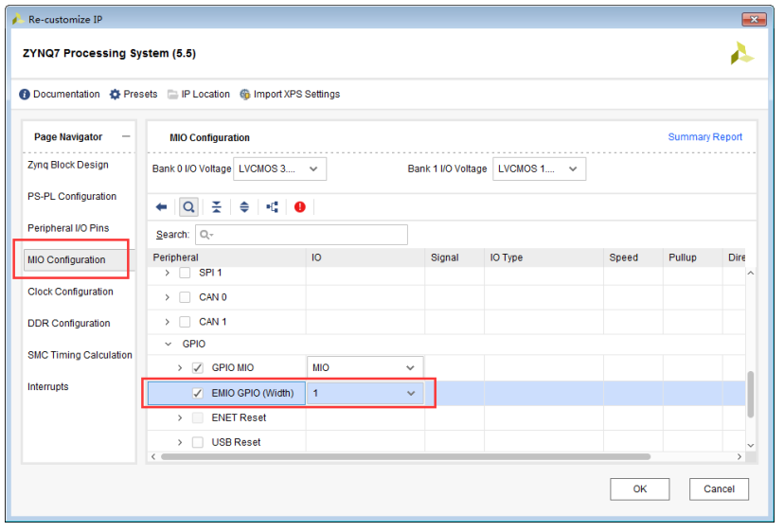Click the IO column header
The height and width of the screenshot is (532, 784).
(x=365, y=257)
